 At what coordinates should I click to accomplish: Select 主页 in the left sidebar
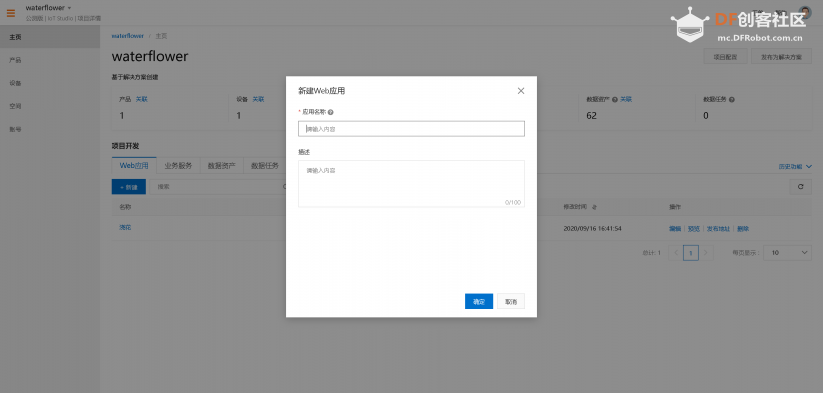[50, 37]
